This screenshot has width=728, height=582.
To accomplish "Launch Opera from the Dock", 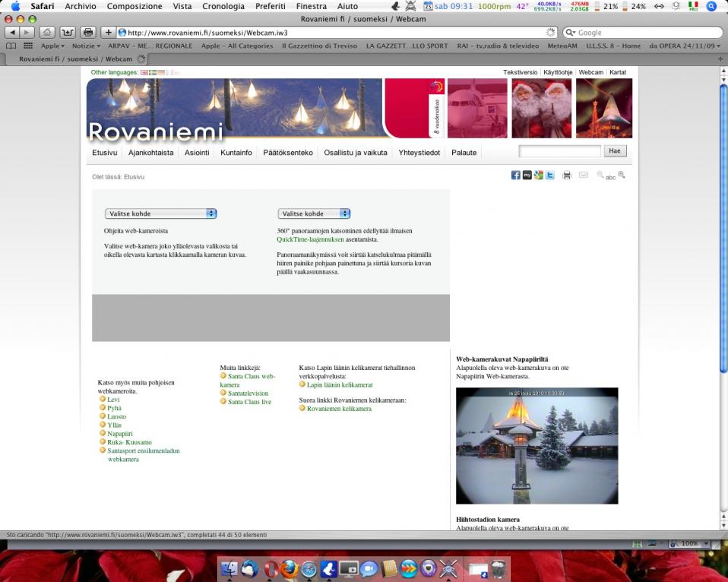I will (x=271, y=568).
